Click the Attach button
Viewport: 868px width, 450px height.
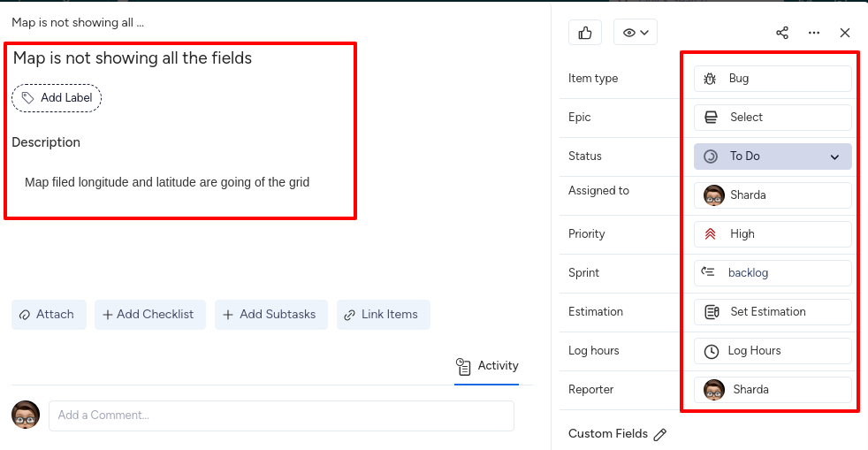(49, 315)
